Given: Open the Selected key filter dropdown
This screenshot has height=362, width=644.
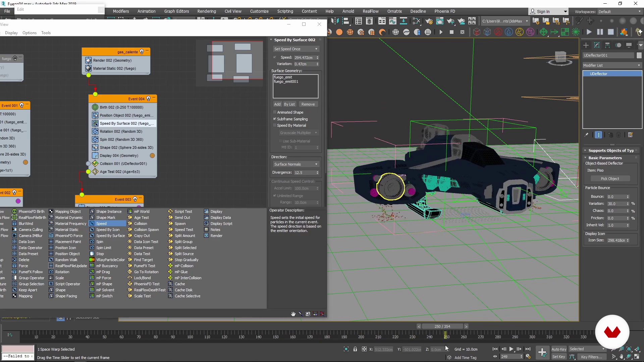Looking at the screenshot, I should click(587, 349).
